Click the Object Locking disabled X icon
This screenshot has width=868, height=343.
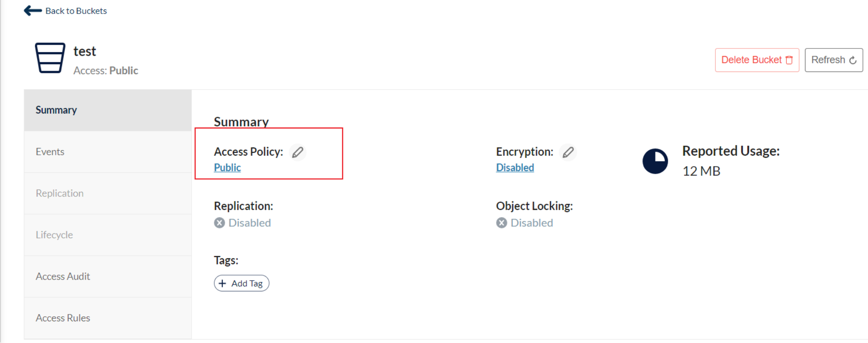(x=502, y=223)
